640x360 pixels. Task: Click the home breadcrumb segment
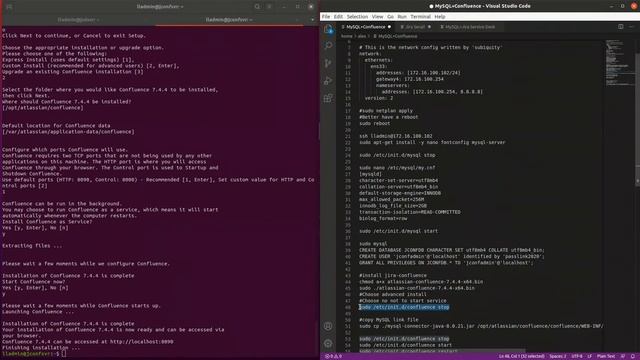pos(347,36)
